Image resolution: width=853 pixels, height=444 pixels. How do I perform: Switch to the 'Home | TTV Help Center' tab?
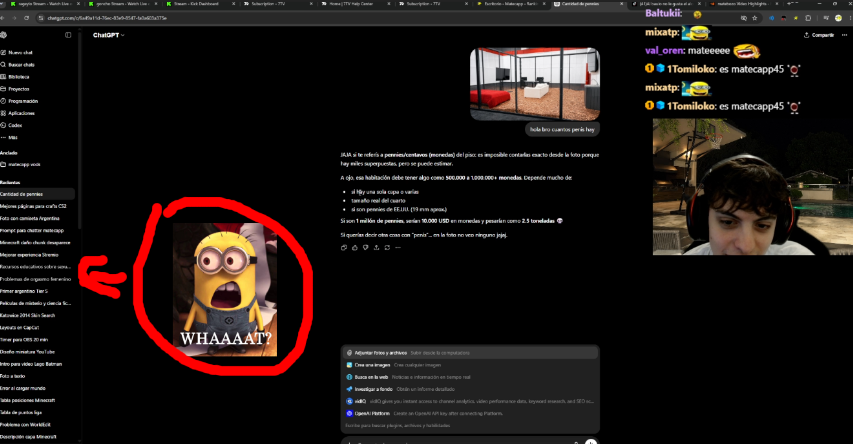tap(354, 4)
